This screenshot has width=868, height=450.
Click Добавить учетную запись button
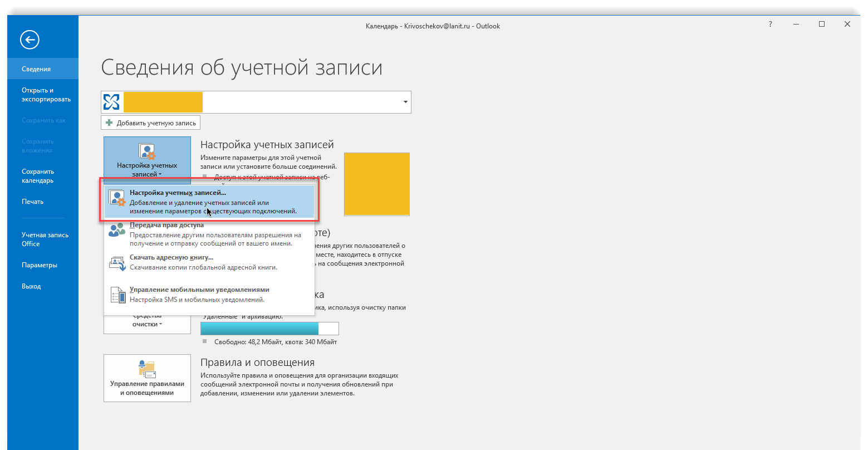(151, 123)
